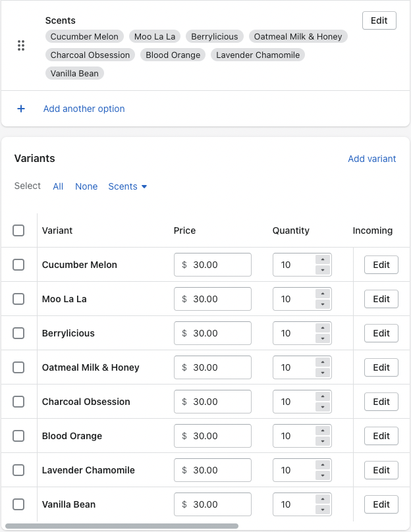The width and height of the screenshot is (411, 532).
Task: Click the increment arrow for Cucumber Melon quantity
Action: [322, 260]
